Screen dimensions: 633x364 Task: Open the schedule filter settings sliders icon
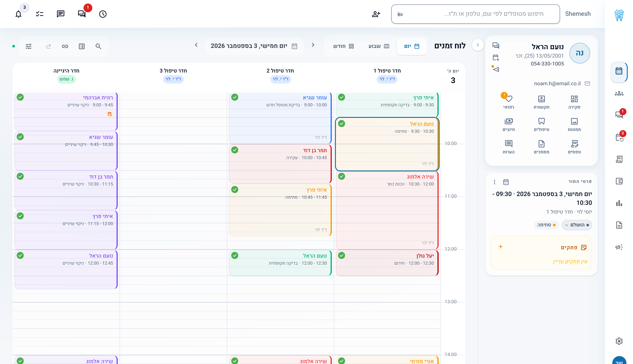[29, 46]
